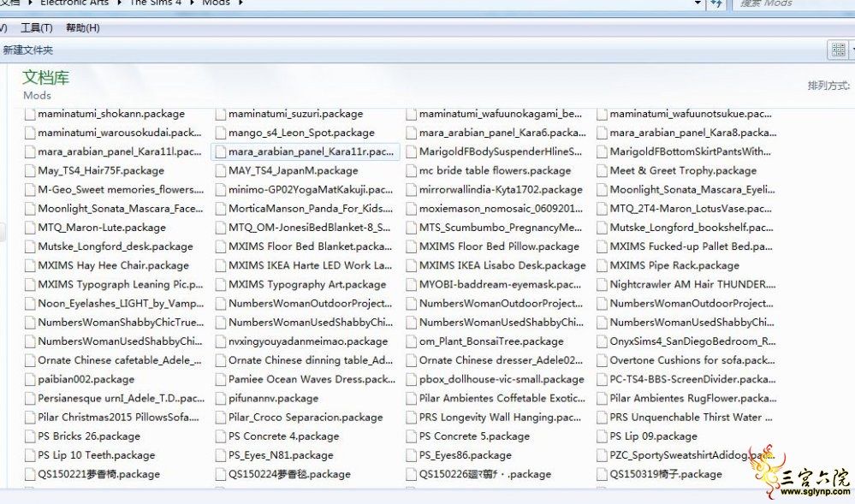The height and width of the screenshot is (504, 855).
Task: Select minimo-GP02YogaMatKakuji file name
Action: coord(311,190)
